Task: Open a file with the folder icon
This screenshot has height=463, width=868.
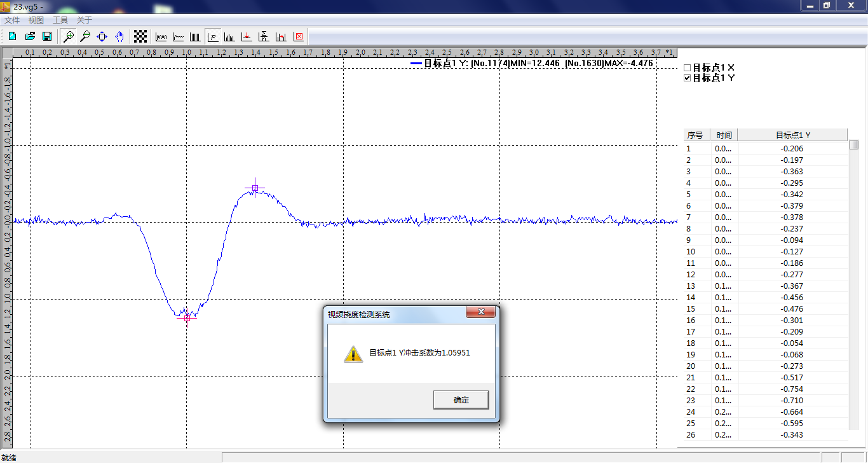Action: click(29, 36)
